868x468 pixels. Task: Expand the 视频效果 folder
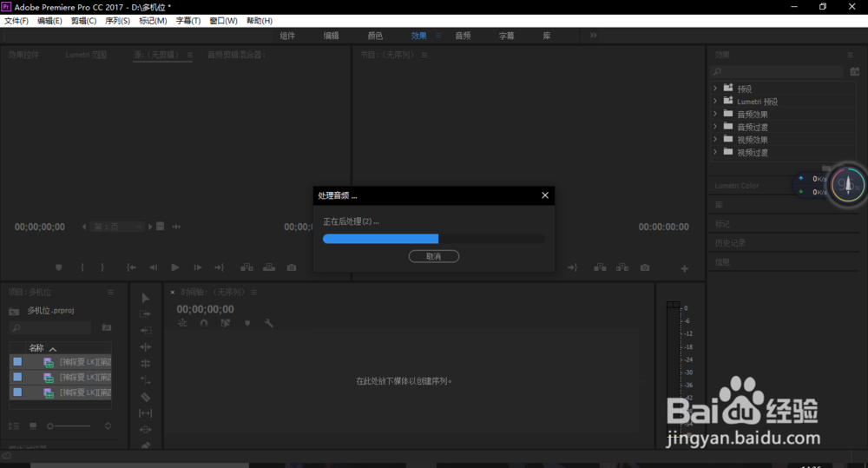click(x=715, y=139)
